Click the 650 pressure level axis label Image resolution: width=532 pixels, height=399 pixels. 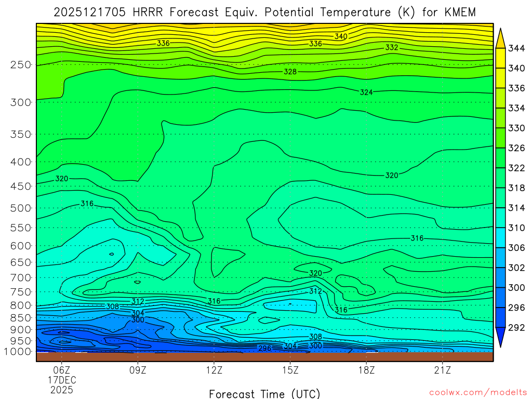pyautogui.click(x=21, y=262)
